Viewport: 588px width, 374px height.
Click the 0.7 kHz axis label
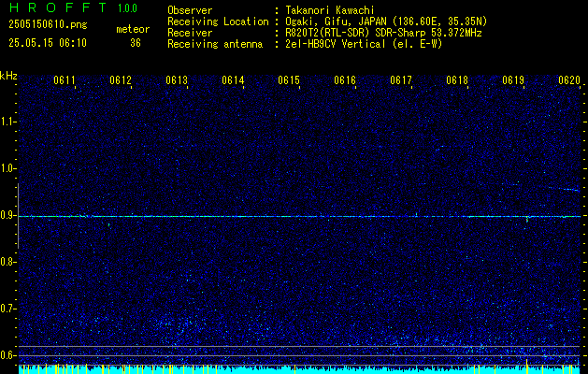pyautogui.click(x=7, y=309)
